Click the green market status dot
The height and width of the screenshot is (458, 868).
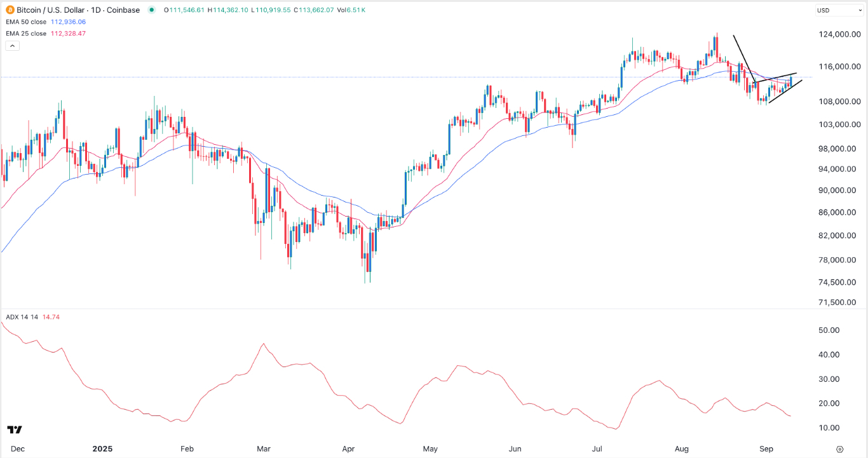152,10
